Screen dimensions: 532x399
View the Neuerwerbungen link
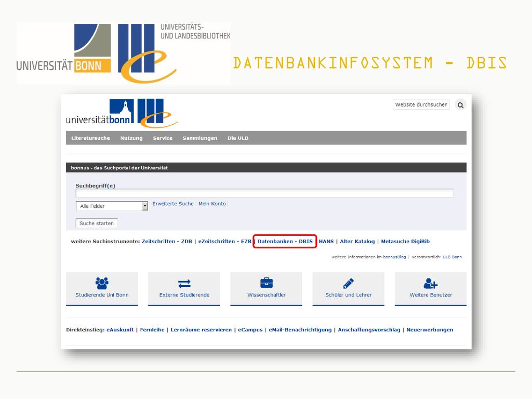(x=430, y=329)
